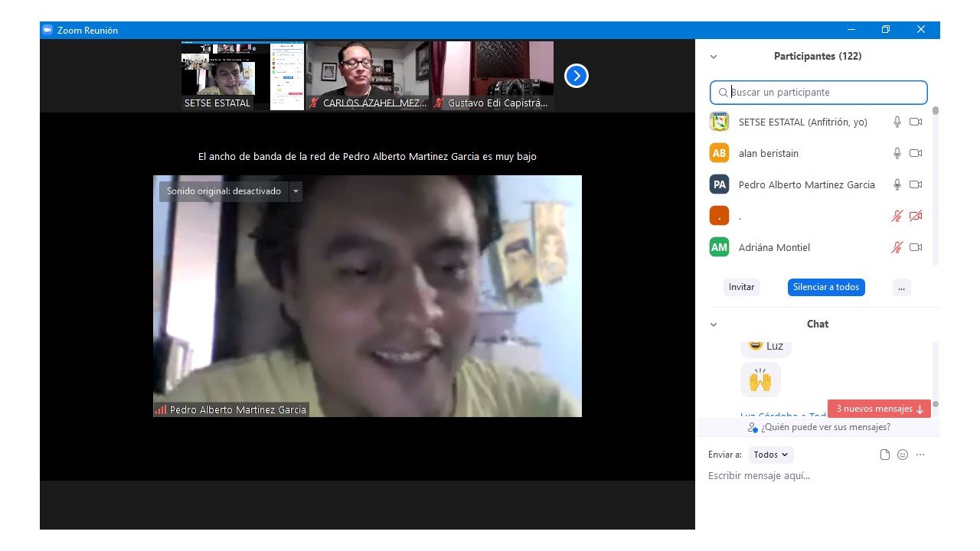This screenshot has height=551, width=980.
Task: Select participant 'alan beristain' name
Action: [x=769, y=153]
